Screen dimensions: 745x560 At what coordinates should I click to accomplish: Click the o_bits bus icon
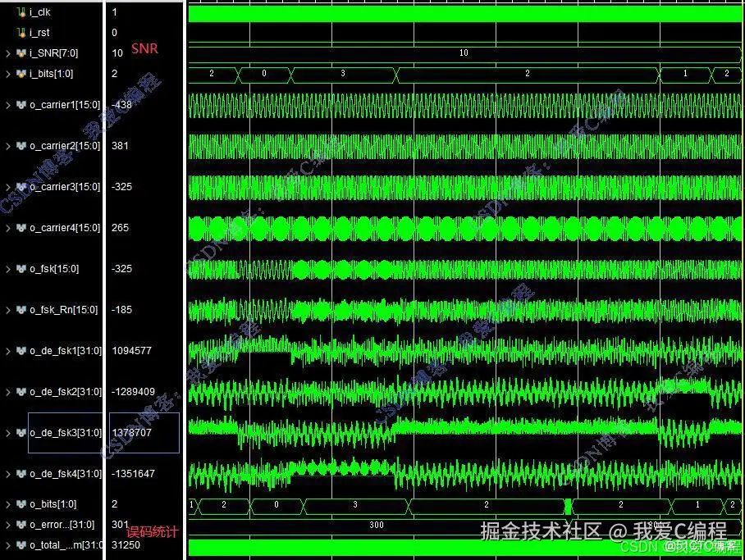click(21, 504)
